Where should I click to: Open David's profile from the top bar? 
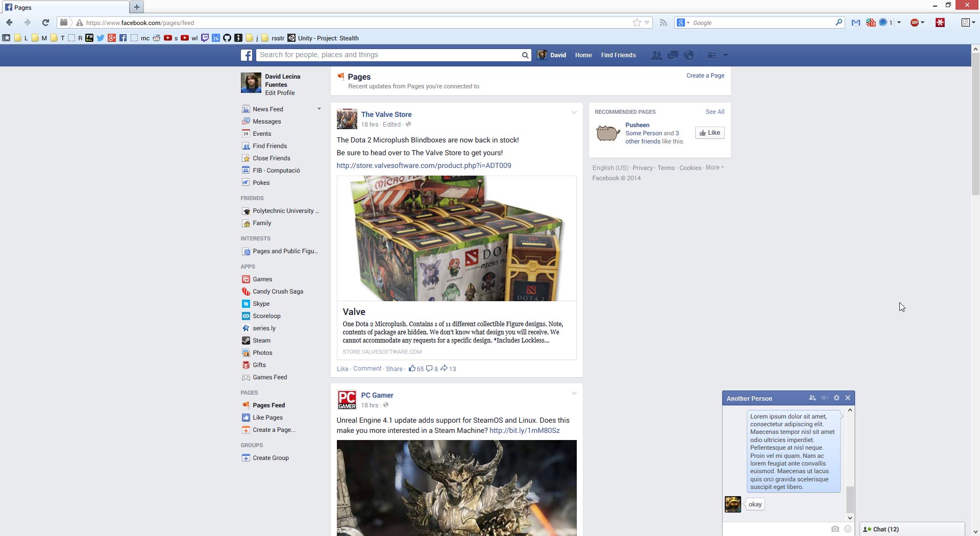click(x=552, y=55)
